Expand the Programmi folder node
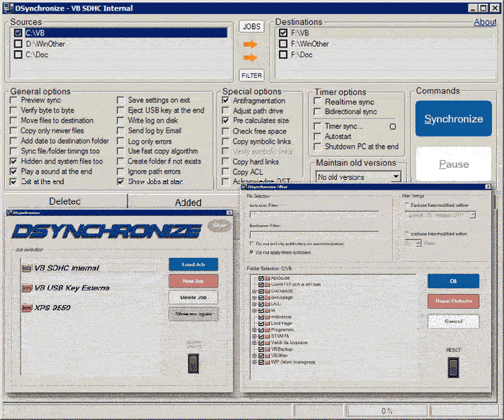This screenshot has width=504, height=420. pyautogui.click(x=254, y=329)
